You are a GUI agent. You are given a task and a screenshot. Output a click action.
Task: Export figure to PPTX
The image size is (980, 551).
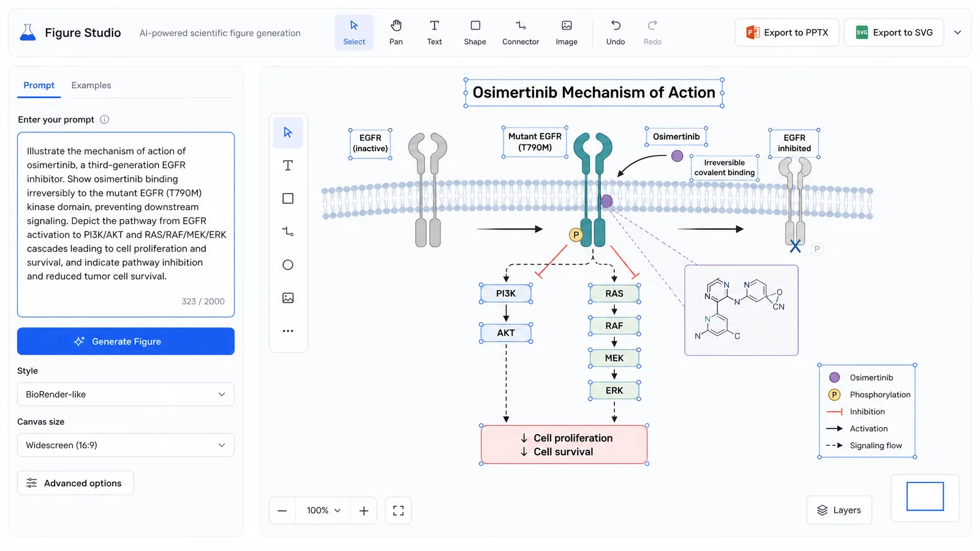[x=787, y=32]
